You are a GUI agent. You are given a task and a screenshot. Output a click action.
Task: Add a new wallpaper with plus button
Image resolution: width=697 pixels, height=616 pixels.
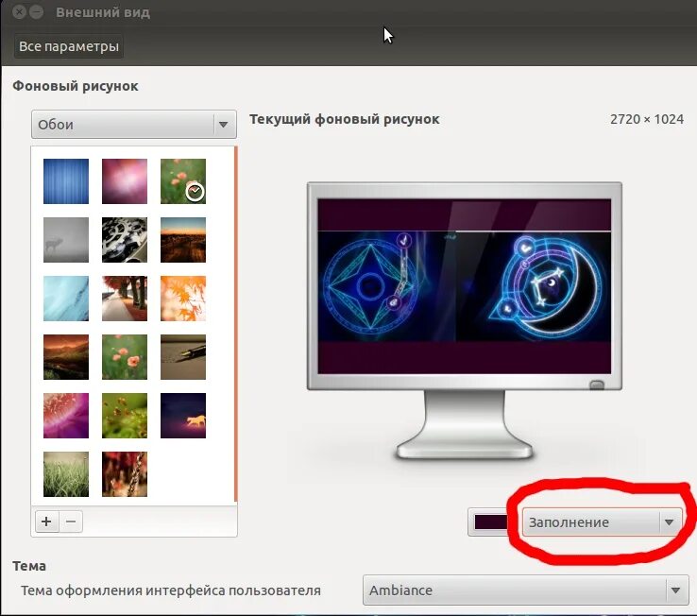pyautogui.click(x=46, y=522)
